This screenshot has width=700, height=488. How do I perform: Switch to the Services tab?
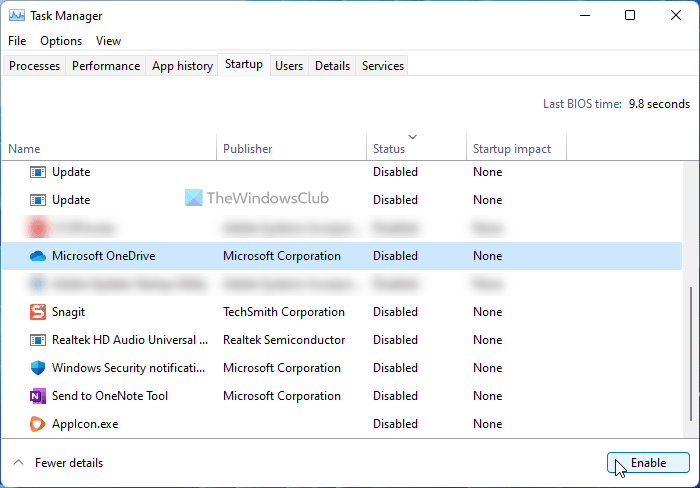383,66
